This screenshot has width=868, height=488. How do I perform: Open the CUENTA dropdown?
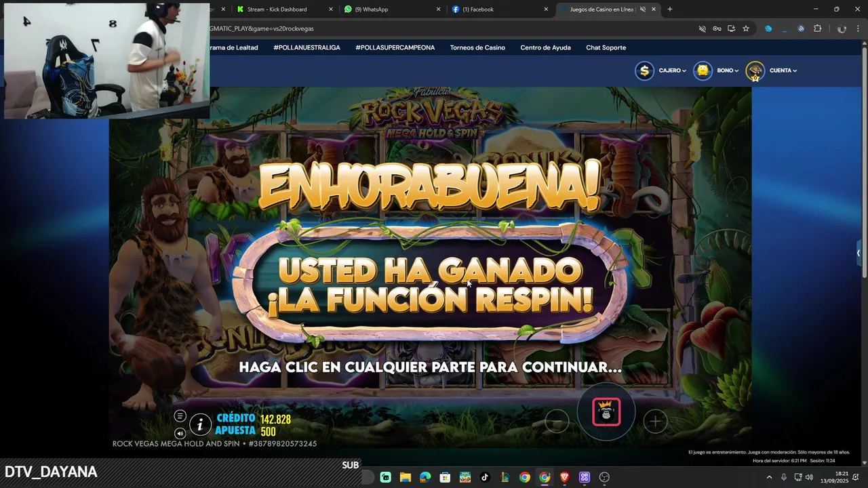pyautogui.click(x=783, y=70)
